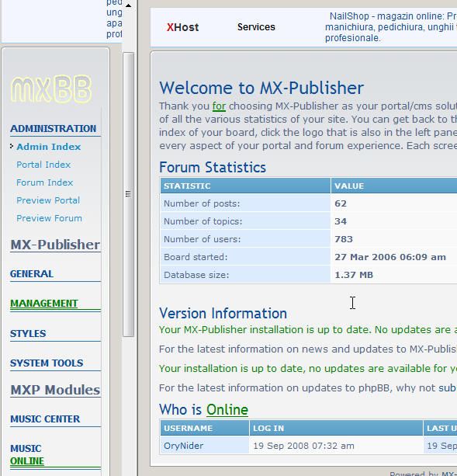The image size is (457, 476).
Task: Click the 'Database size:' row label
Action: coord(196,275)
